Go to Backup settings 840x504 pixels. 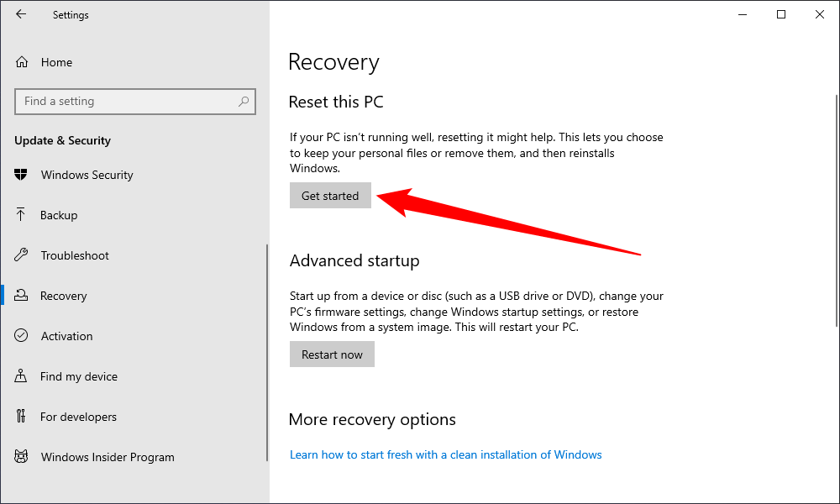(59, 215)
